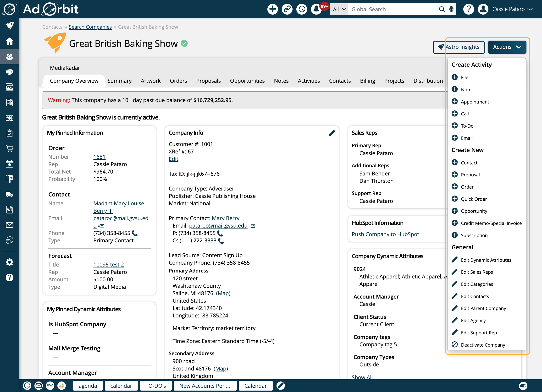Open the starred calendar sidebar icon

click(x=10, y=164)
